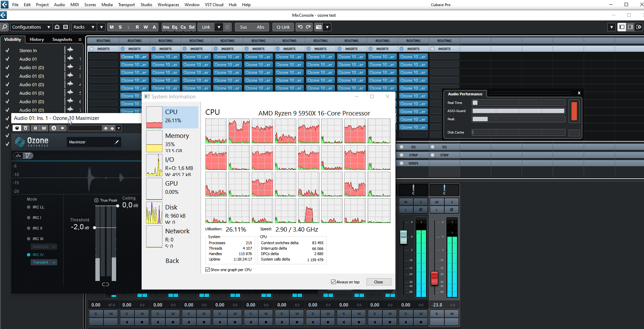Toggle the right zone layout icon
The width and height of the screenshot is (644, 329).
[x=630, y=27]
